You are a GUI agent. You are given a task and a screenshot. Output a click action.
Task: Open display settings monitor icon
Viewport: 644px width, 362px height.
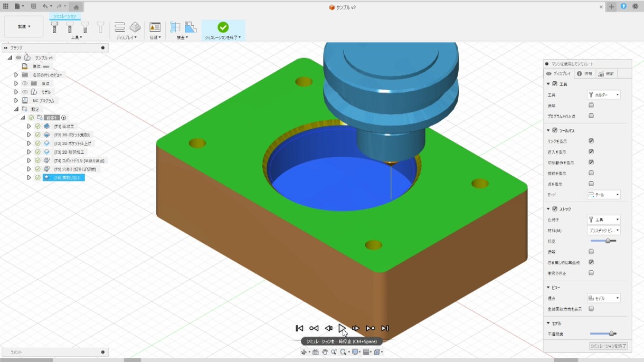[x=355, y=352]
